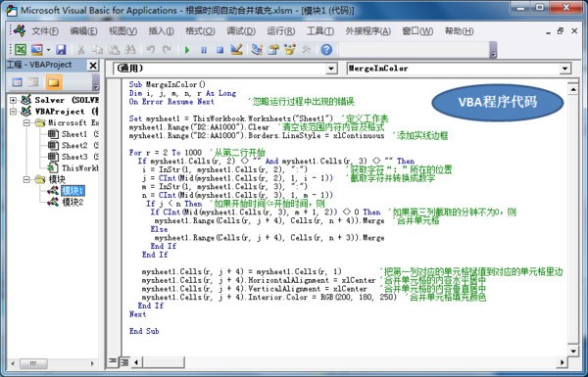Open Help with the blue question icon
The width and height of the screenshot is (588, 377).
pos(326,50)
